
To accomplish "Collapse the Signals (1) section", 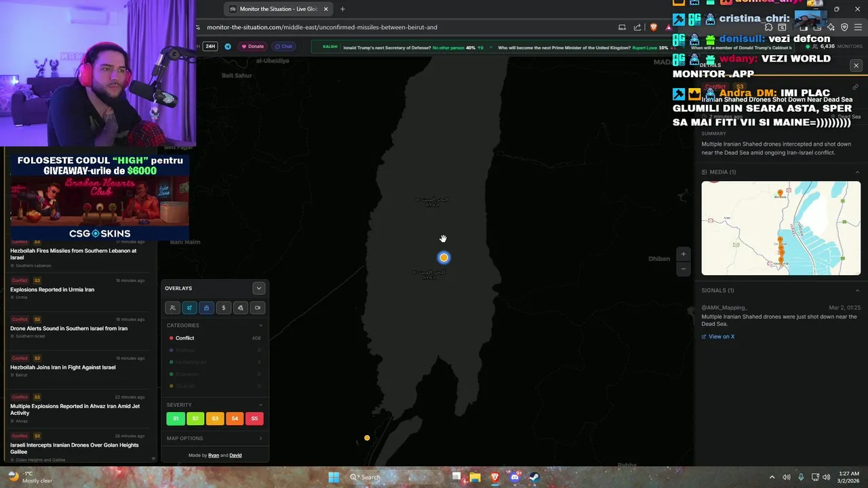I will 857,290.
